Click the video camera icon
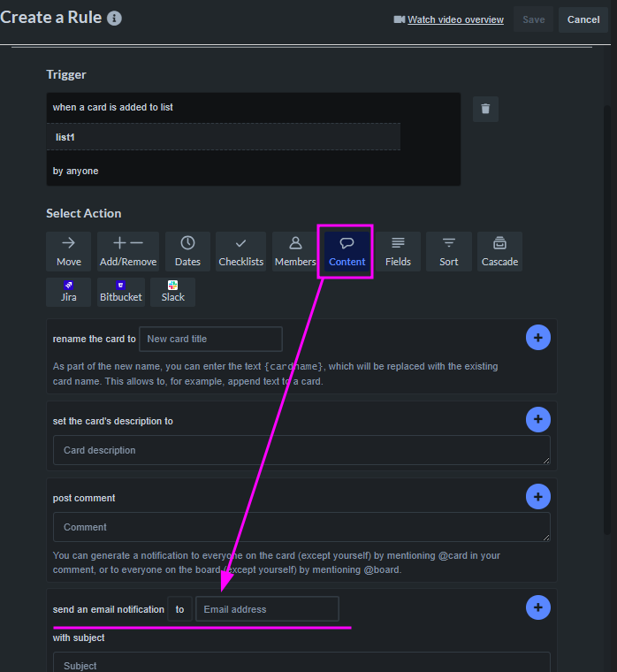 click(x=399, y=19)
